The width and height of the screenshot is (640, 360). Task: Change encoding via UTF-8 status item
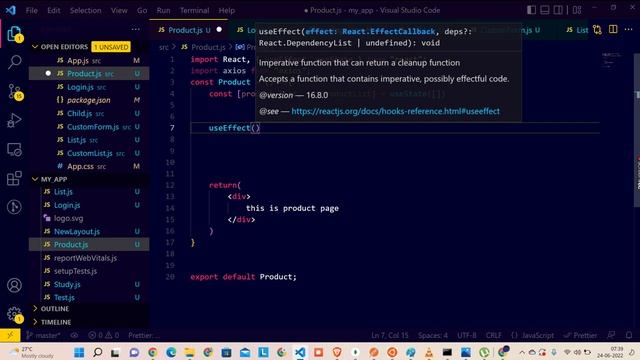coord(467,336)
